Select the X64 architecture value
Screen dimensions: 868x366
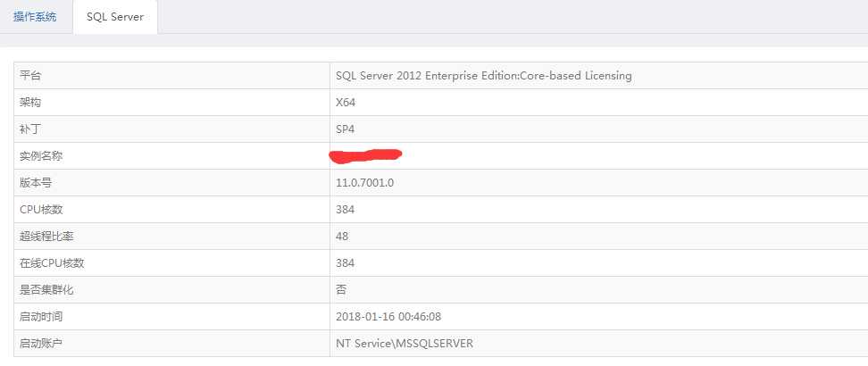346,103
